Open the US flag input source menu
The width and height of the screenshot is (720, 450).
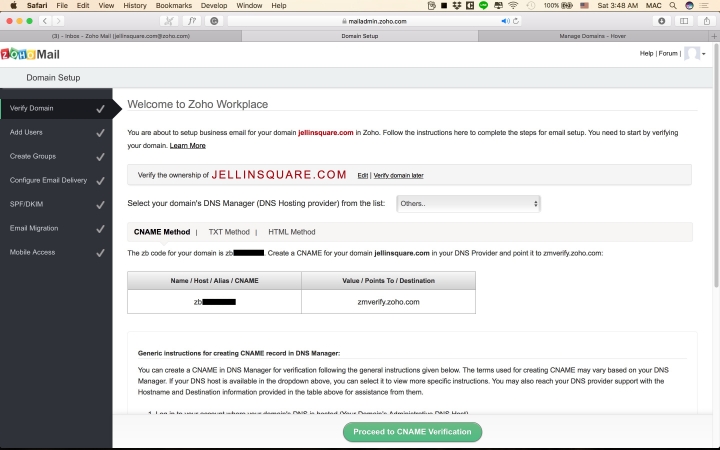coord(585,6)
